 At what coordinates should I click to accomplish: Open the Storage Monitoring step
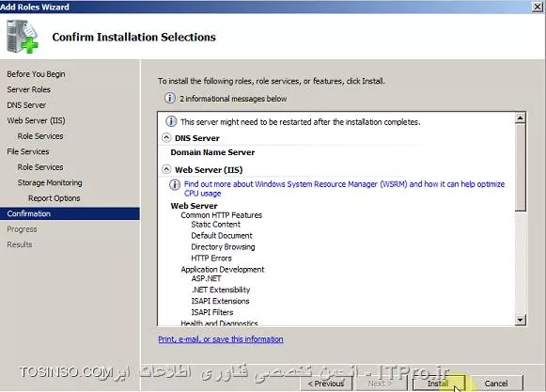click(x=50, y=182)
